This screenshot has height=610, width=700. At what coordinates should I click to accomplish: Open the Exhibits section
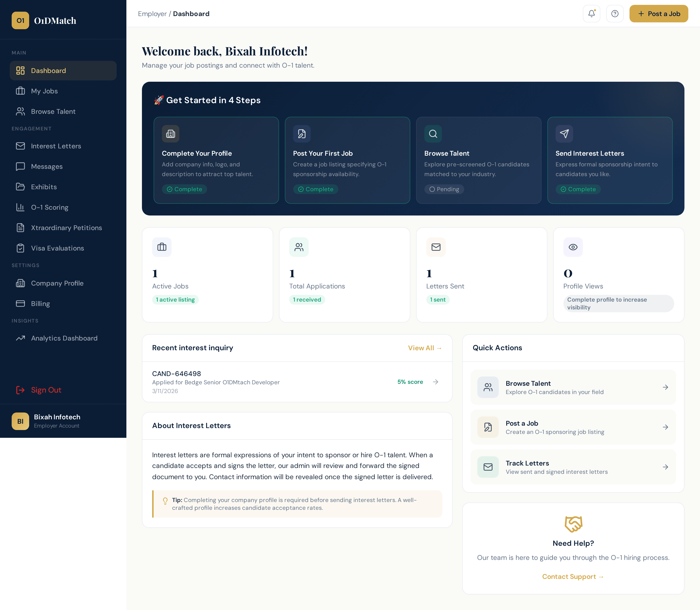[x=63, y=187]
